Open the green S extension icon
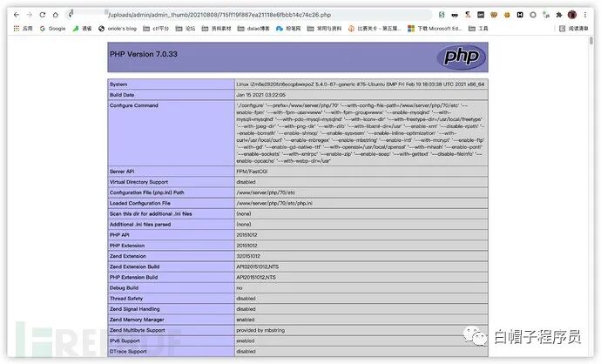The image size is (601, 364). [x=442, y=15]
